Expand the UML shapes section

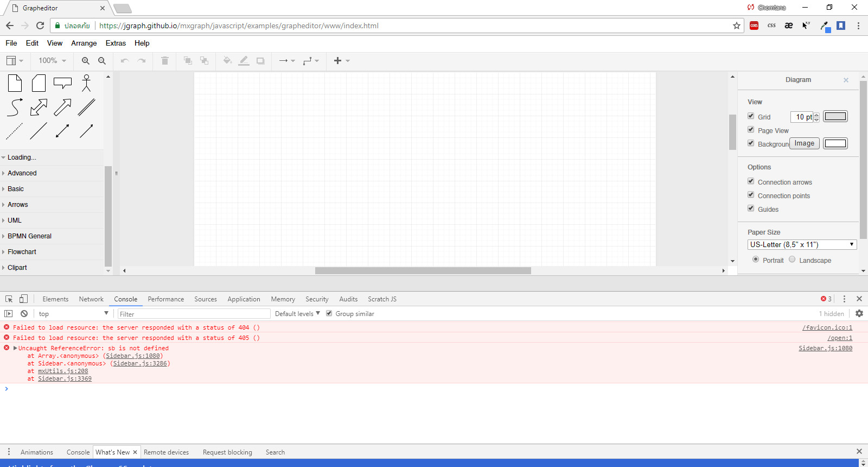(x=52, y=220)
